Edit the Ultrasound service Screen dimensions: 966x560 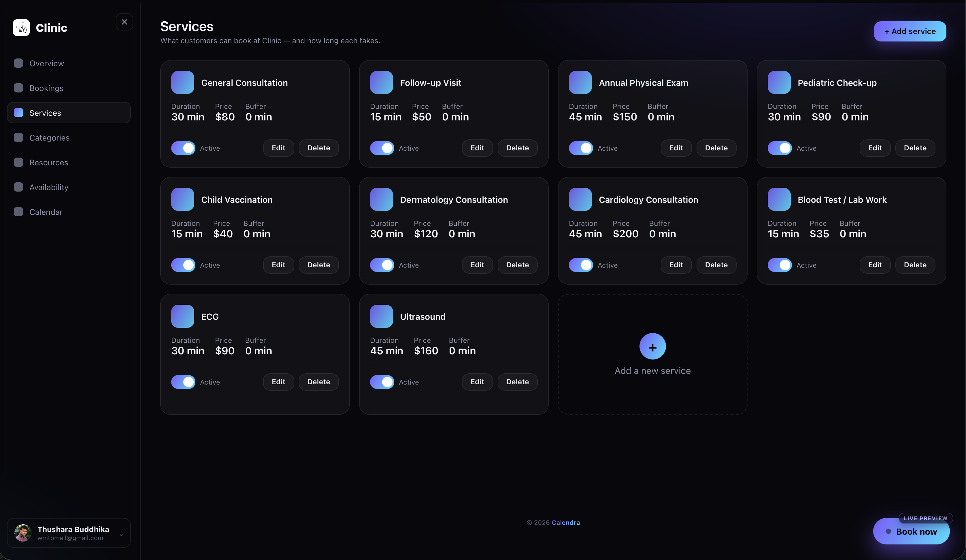coord(477,382)
